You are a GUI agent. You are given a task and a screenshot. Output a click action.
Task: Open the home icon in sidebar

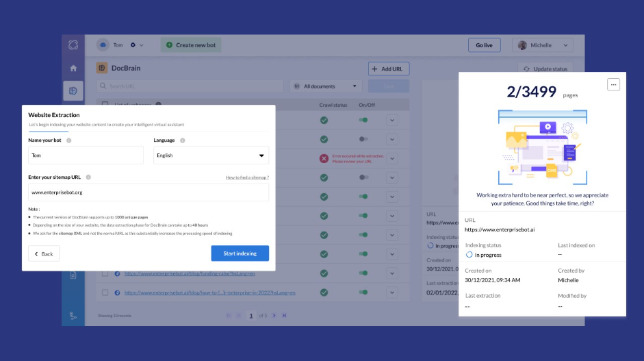[x=73, y=69]
